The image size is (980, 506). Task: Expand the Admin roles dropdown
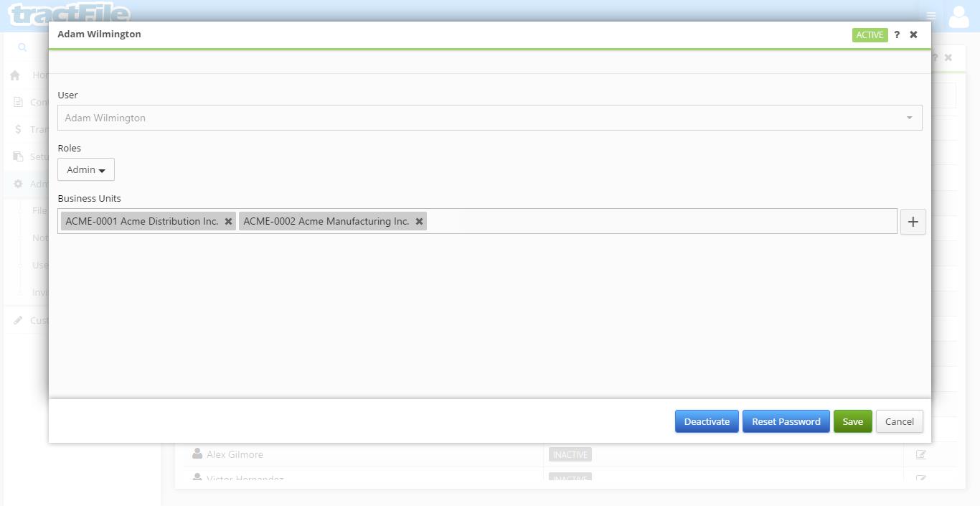(86, 169)
